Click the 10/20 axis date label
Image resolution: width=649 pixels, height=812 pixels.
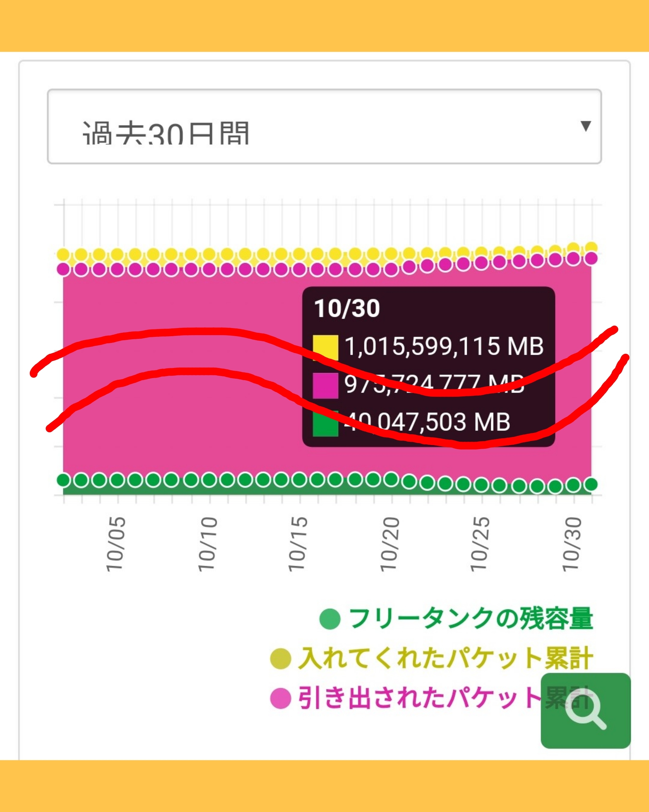(390, 544)
